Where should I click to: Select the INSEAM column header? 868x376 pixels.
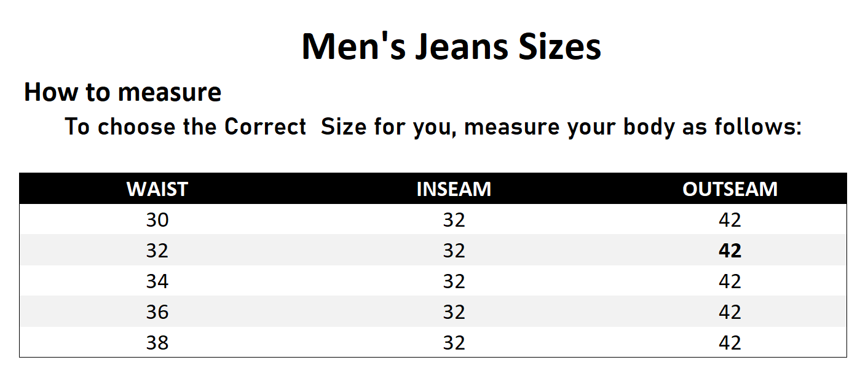(x=454, y=189)
